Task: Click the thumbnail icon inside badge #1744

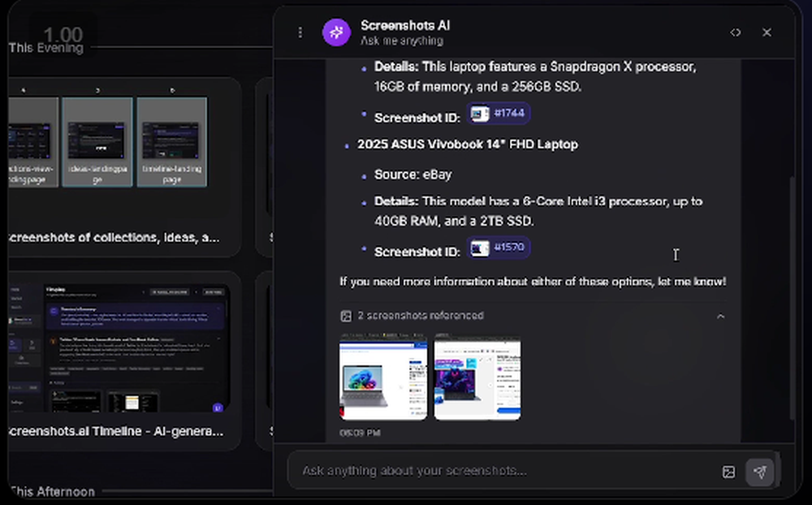Action: click(x=479, y=114)
